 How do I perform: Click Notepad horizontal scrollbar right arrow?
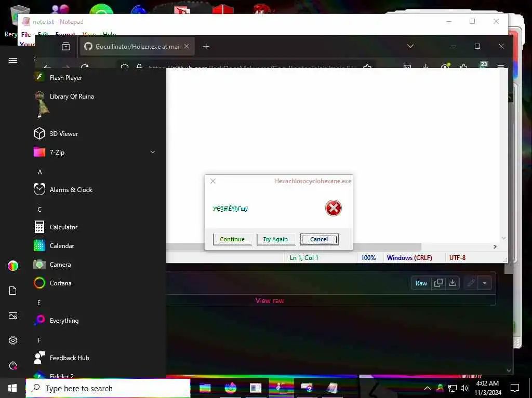click(x=495, y=247)
